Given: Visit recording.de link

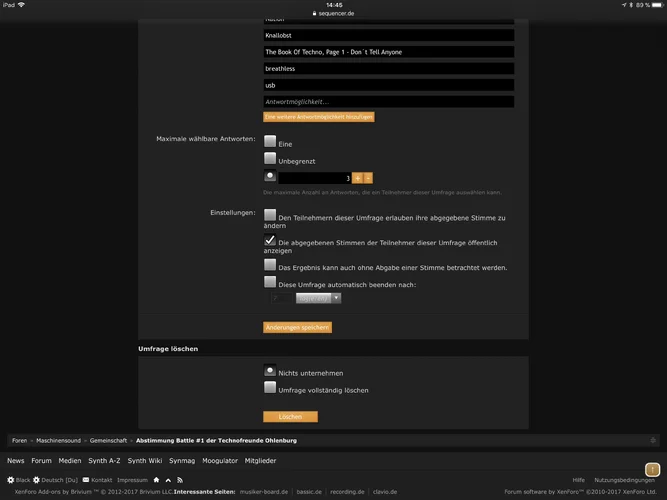Looking at the screenshot, I should coord(347,491).
